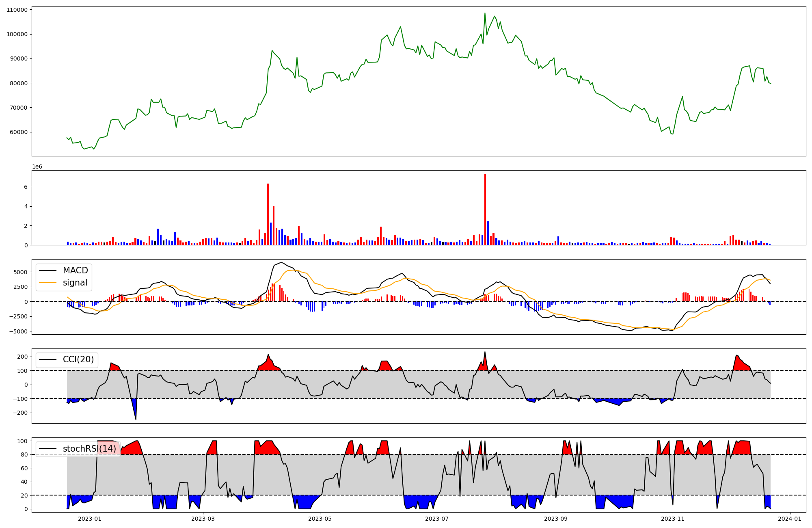Screen dimensions: 812x528
Task: Click the 2023-05 x-axis tick label
Action: click(320, 519)
